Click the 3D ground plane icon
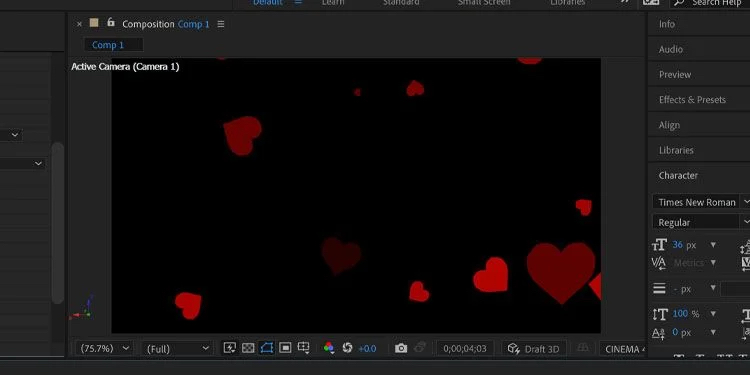Screen dimensions: 750x375 click(x=583, y=348)
